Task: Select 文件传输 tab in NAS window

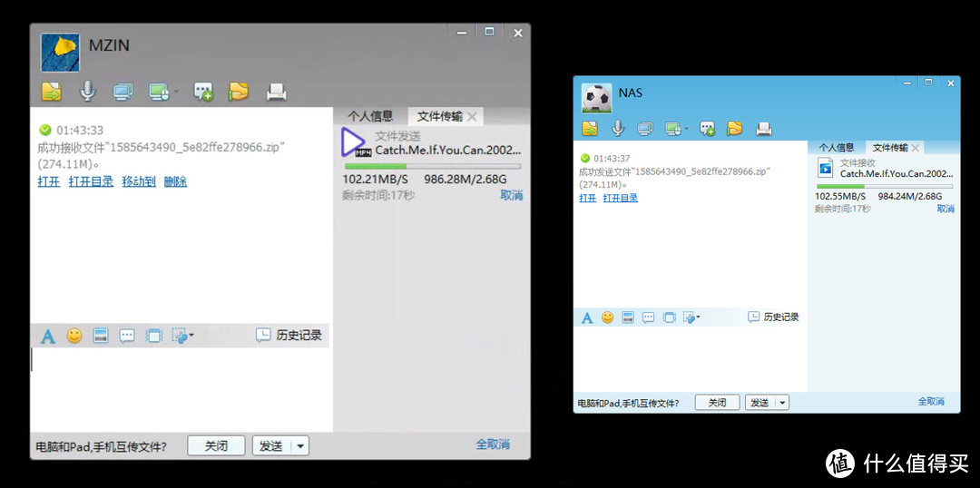Action: pyautogui.click(x=890, y=148)
